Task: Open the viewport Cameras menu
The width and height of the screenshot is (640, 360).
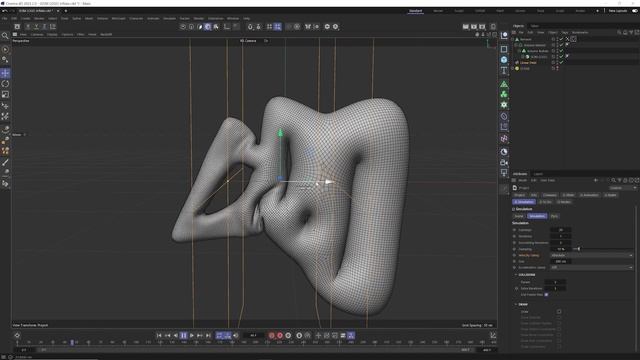Action: coord(37,35)
